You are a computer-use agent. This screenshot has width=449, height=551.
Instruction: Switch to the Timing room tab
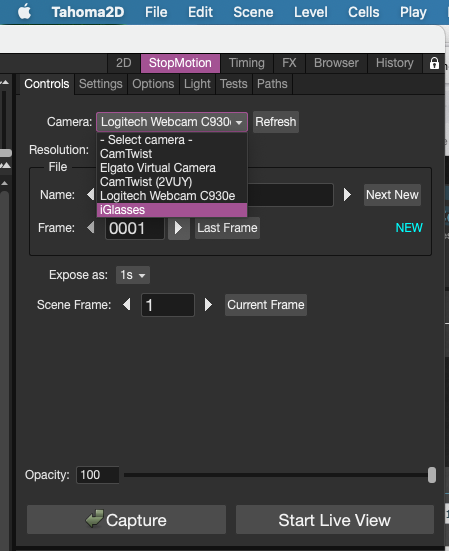point(247,63)
